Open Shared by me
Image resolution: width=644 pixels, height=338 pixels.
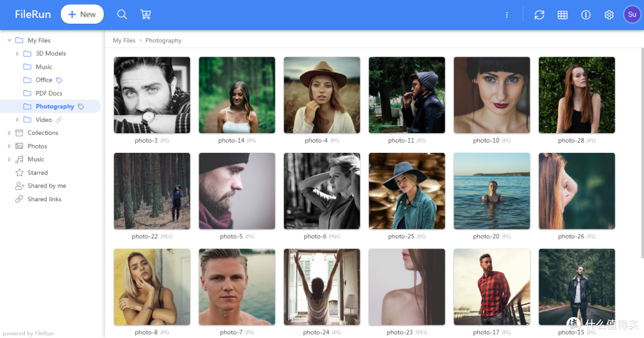[47, 186]
